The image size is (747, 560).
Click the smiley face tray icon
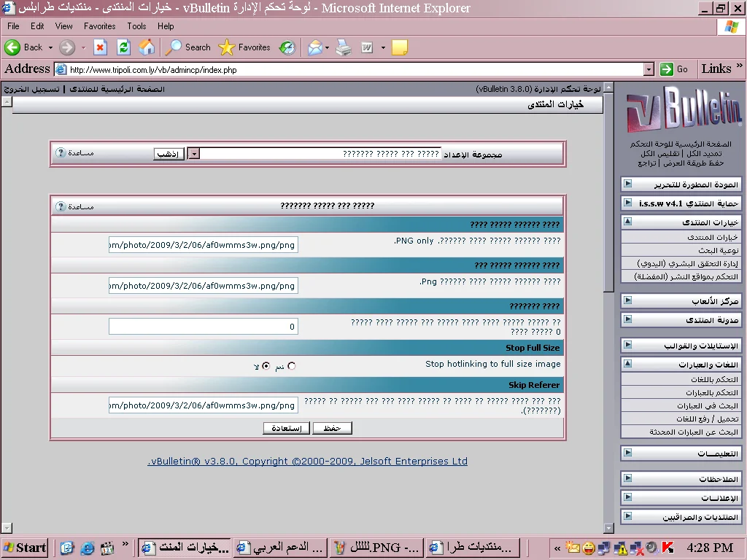point(589,548)
